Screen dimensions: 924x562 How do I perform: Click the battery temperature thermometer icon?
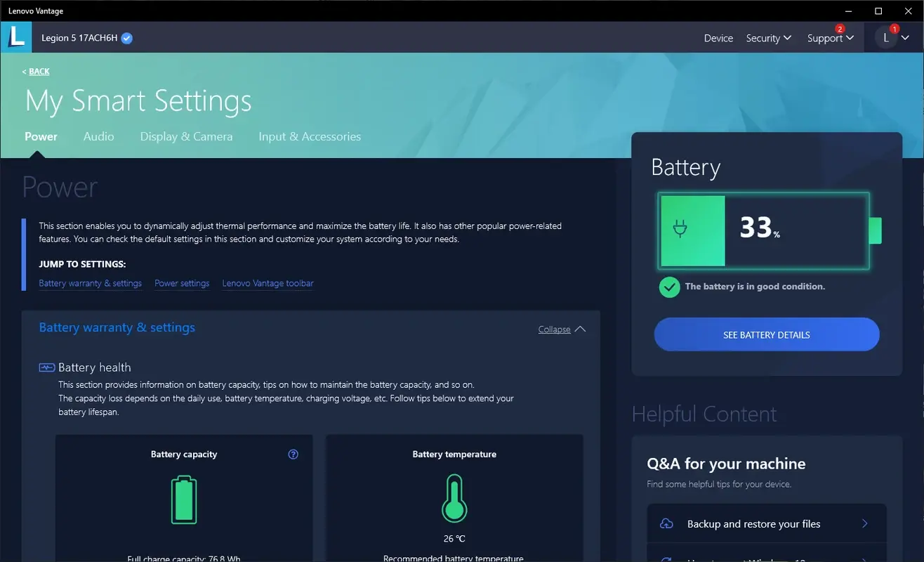tap(454, 499)
